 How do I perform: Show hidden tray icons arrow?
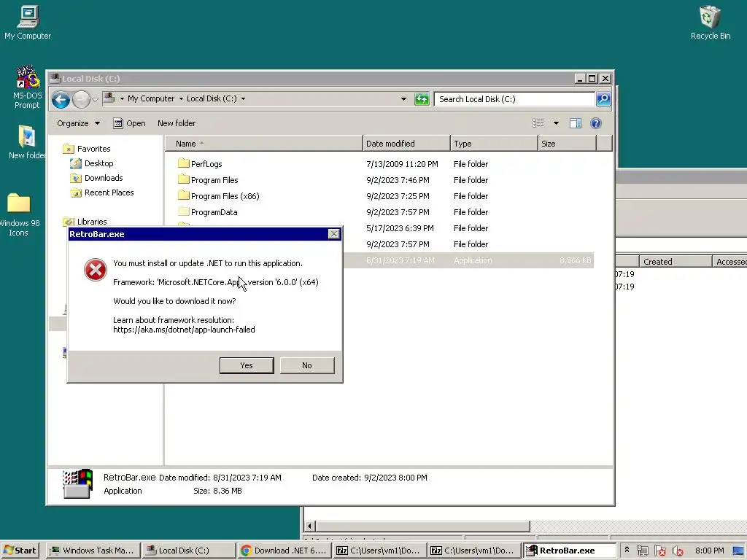[627, 550]
